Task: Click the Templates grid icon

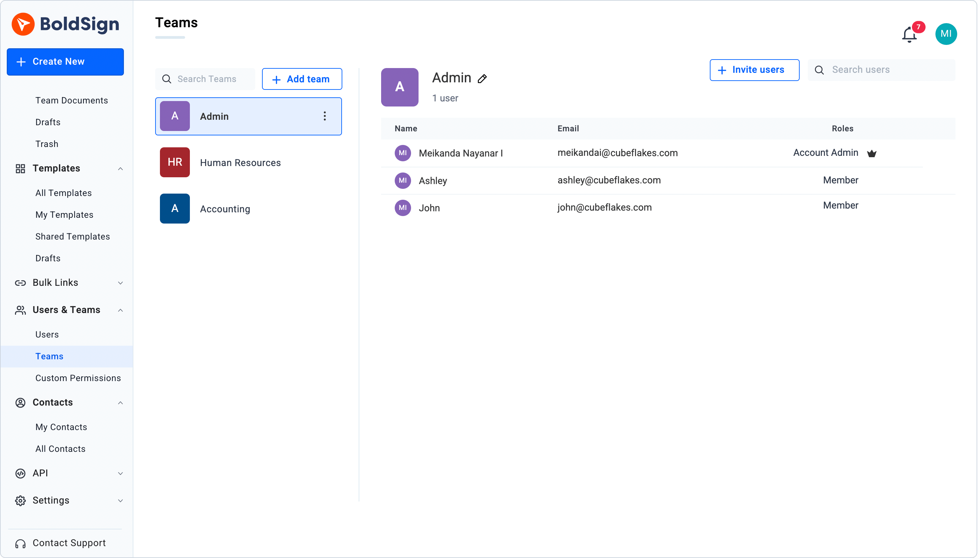Action: coord(20,169)
